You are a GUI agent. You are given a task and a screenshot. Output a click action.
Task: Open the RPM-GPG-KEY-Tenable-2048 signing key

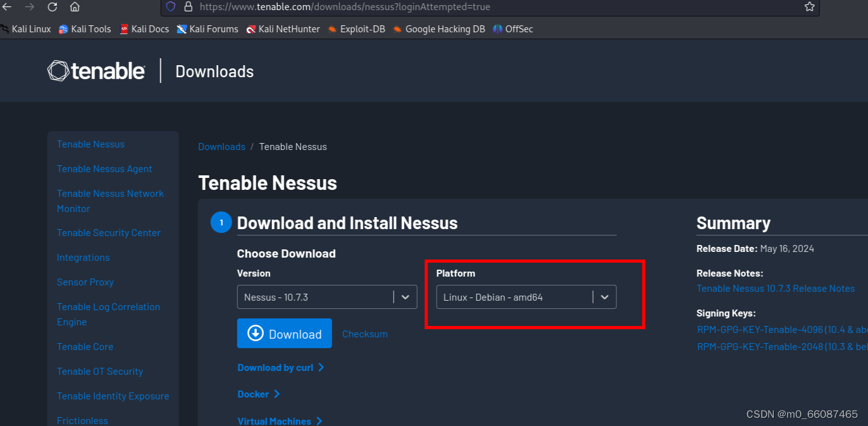point(783,346)
